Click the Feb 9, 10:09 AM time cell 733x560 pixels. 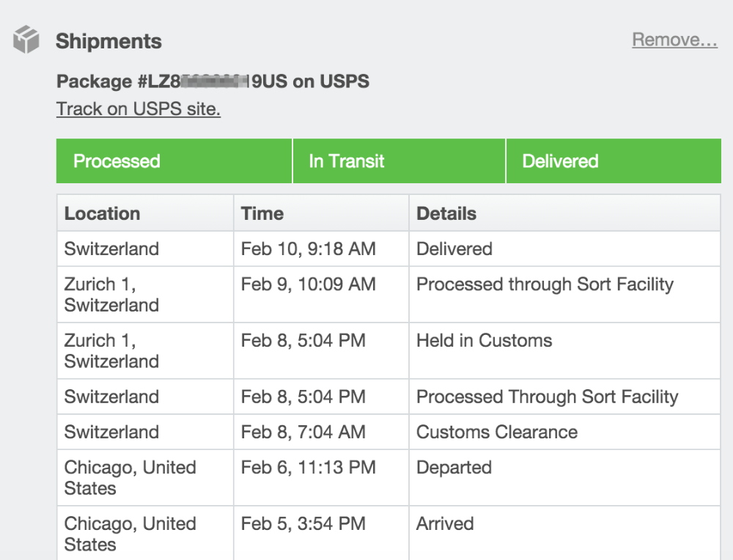[x=308, y=284]
